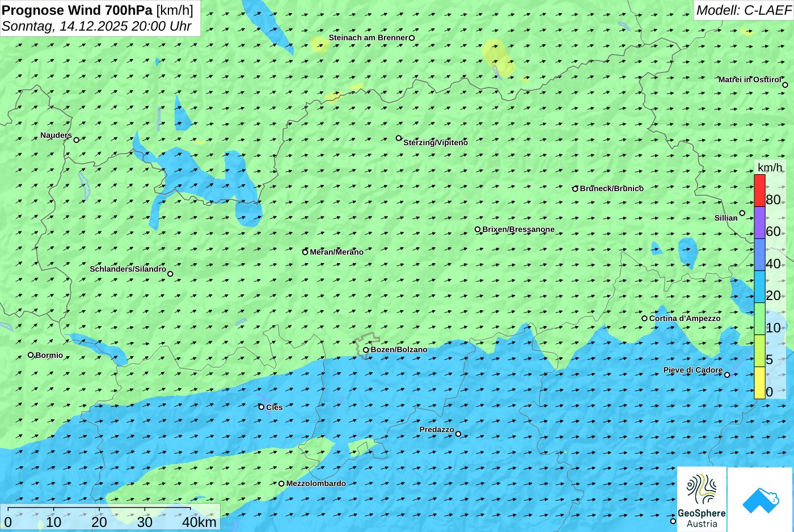Click the Sillian location marker
Screen dimensions: 794x532
tap(742, 213)
